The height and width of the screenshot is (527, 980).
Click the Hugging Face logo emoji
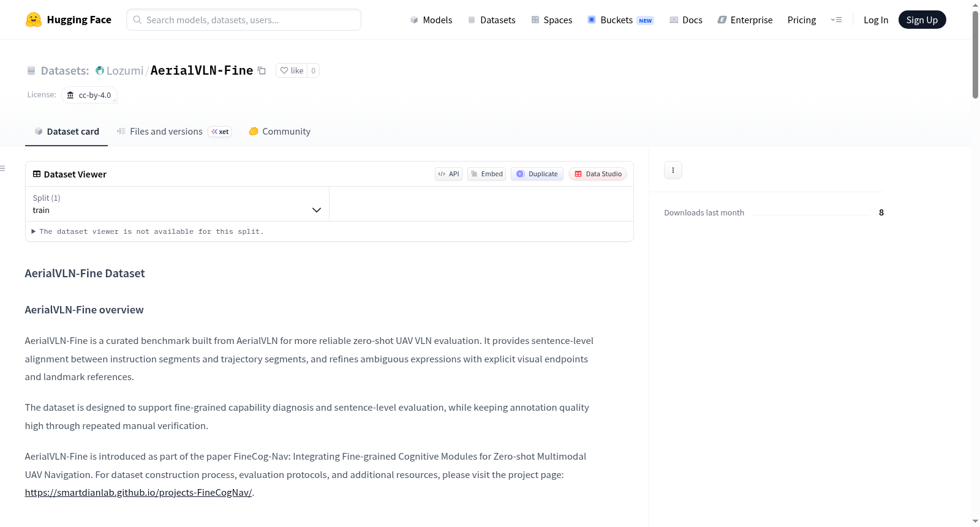click(34, 20)
